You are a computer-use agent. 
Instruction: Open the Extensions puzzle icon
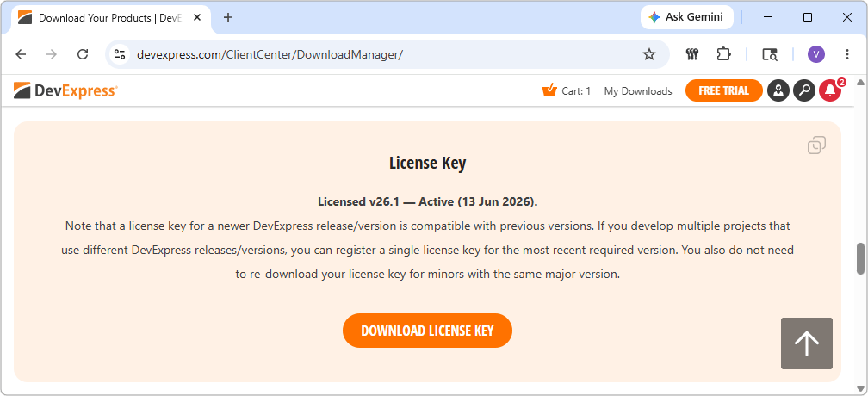tap(723, 54)
